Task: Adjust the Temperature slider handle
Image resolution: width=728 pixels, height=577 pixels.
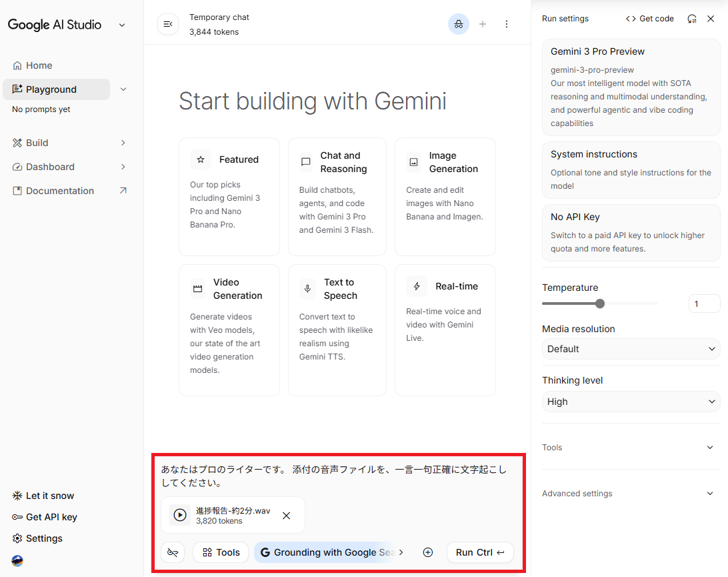Action: [600, 304]
